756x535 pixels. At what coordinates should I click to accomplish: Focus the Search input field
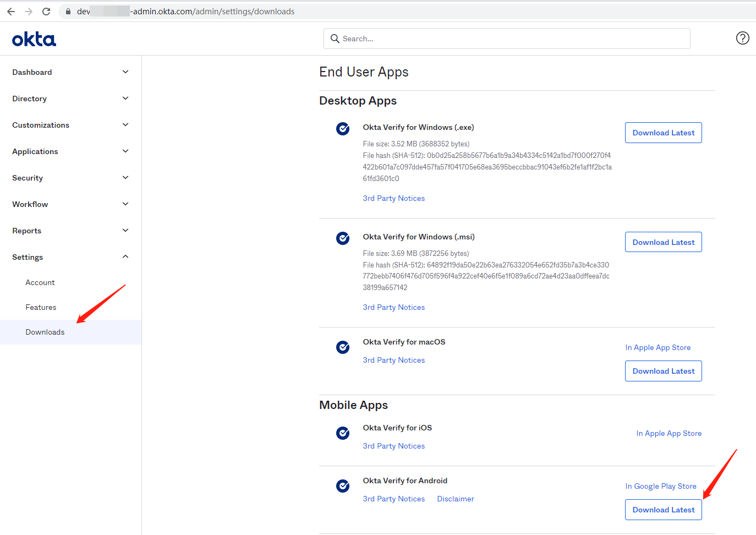pyautogui.click(x=507, y=39)
